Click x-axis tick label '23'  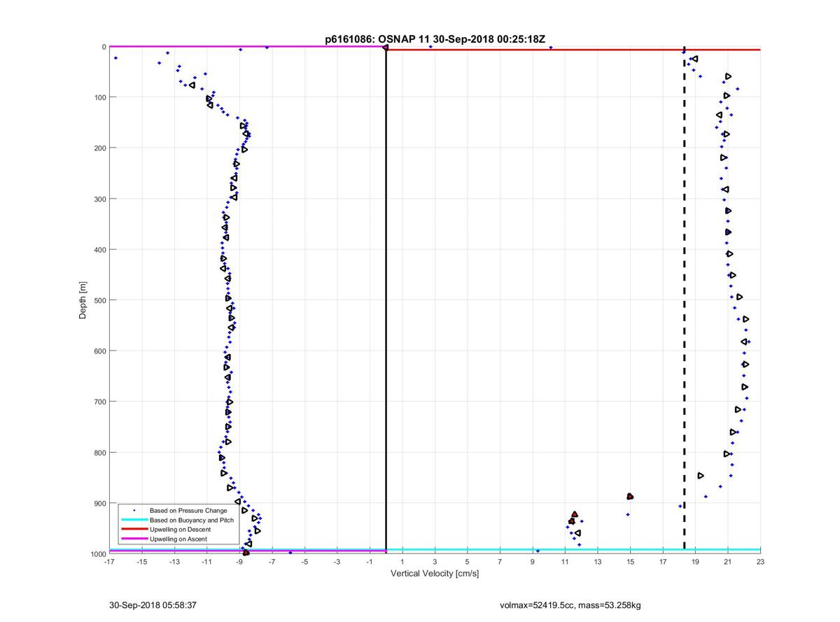(x=760, y=561)
